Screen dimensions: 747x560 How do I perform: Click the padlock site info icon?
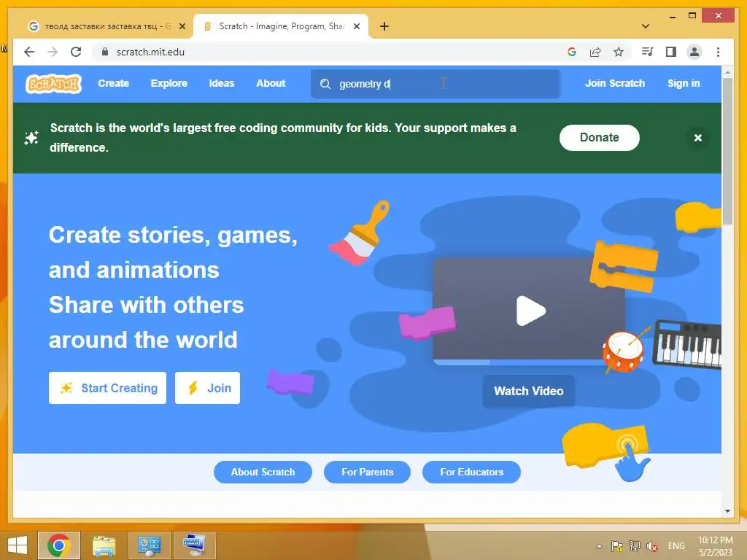click(x=105, y=52)
